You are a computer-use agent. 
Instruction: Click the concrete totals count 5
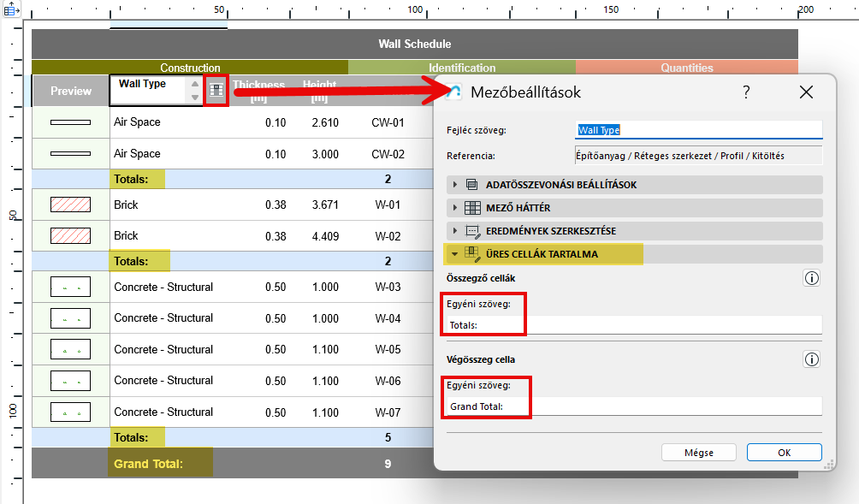coord(388,438)
